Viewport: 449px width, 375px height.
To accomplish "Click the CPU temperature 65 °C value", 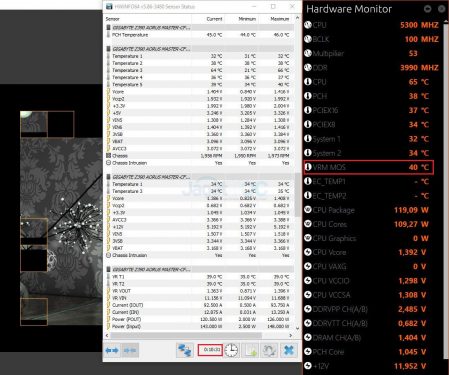I will coord(419,82).
